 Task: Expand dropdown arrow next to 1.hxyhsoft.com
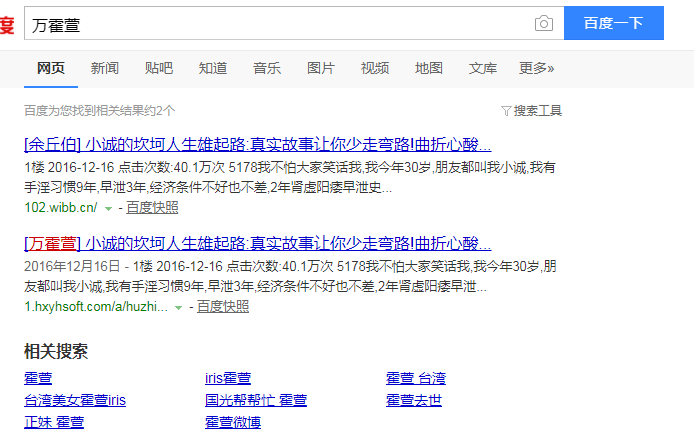click(x=178, y=308)
